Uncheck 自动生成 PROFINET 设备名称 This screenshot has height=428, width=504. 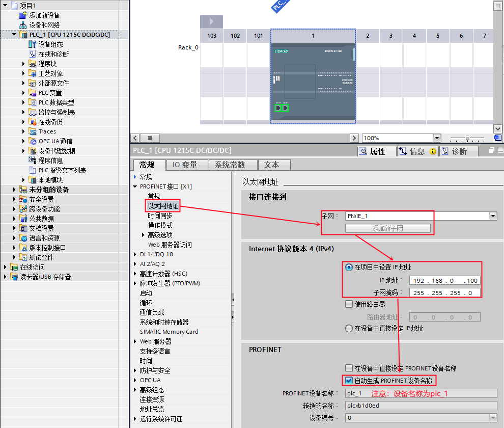349,381
